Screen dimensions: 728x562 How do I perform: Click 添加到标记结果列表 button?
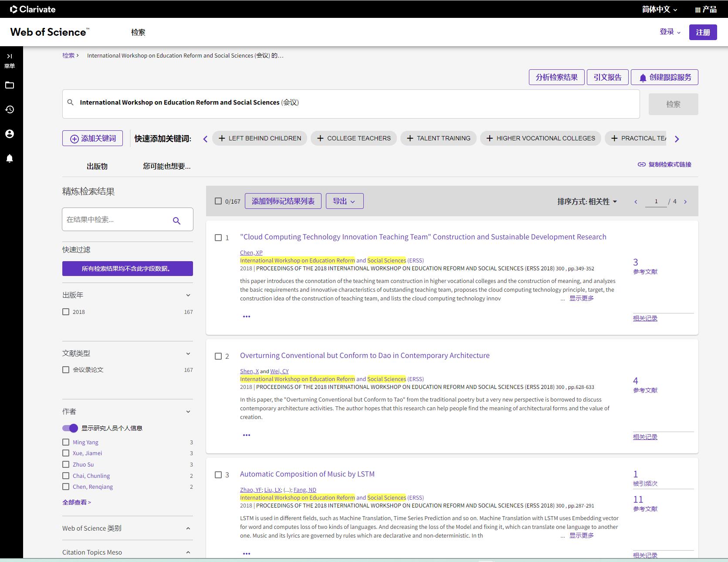click(x=283, y=201)
